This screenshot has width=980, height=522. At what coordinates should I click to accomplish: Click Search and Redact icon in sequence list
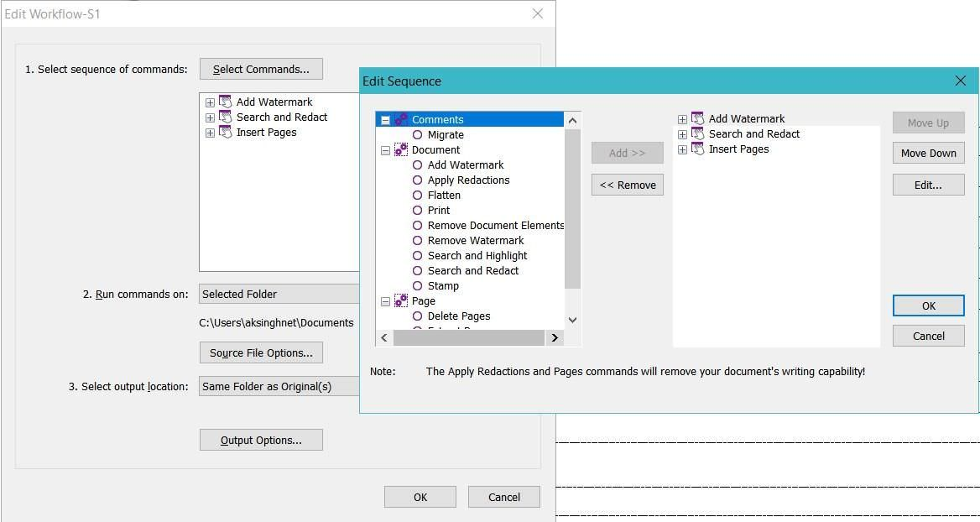[x=697, y=133]
